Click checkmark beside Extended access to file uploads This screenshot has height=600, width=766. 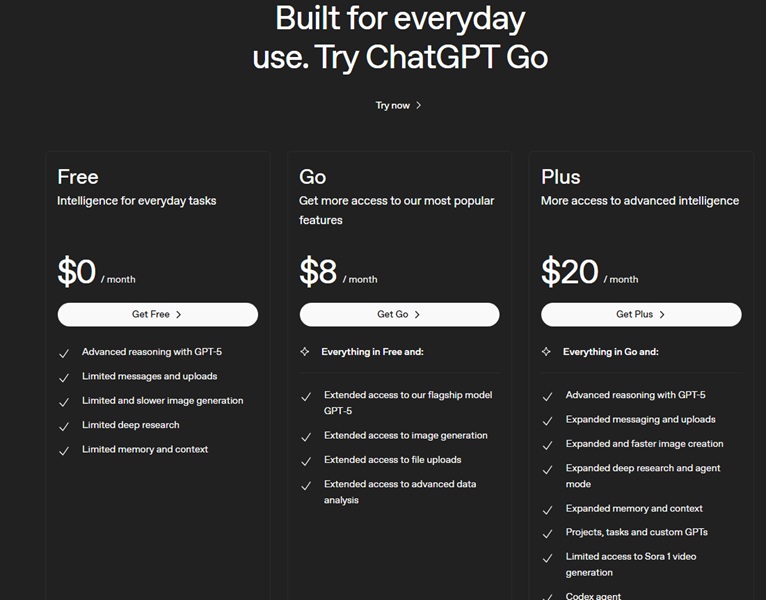(x=306, y=461)
